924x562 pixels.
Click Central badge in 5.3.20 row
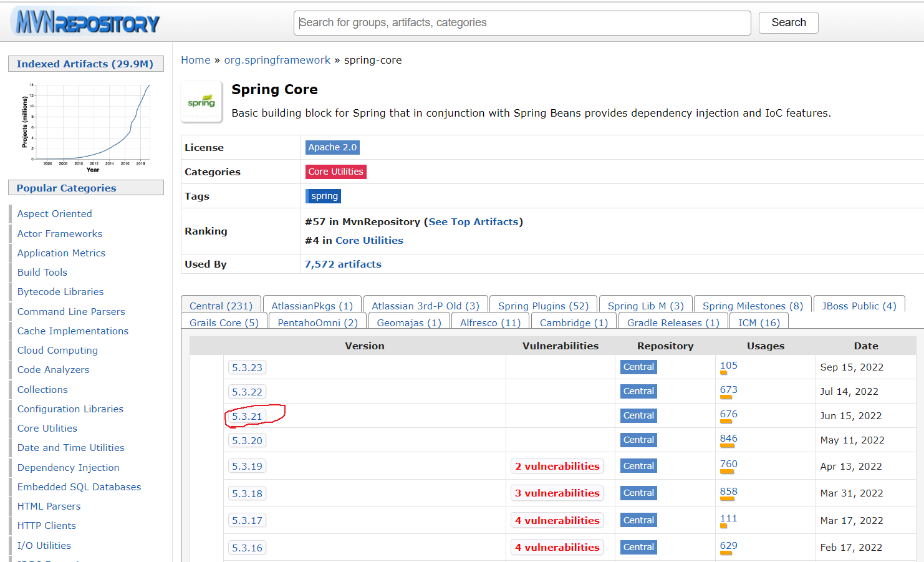638,440
